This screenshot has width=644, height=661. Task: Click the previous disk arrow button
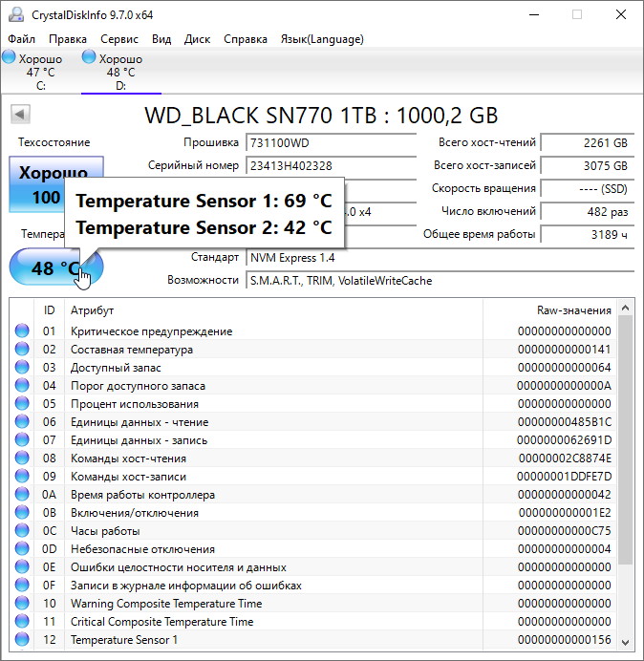[x=20, y=115]
